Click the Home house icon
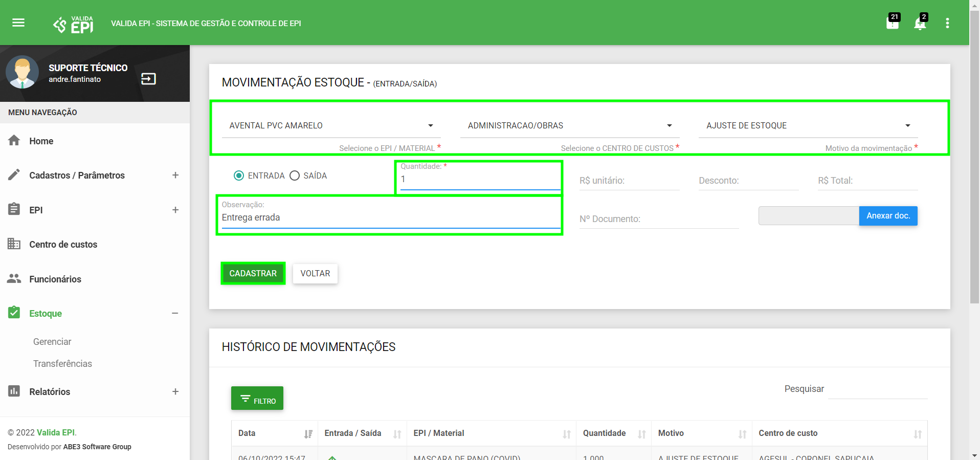This screenshot has width=980, height=460. click(14, 140)
